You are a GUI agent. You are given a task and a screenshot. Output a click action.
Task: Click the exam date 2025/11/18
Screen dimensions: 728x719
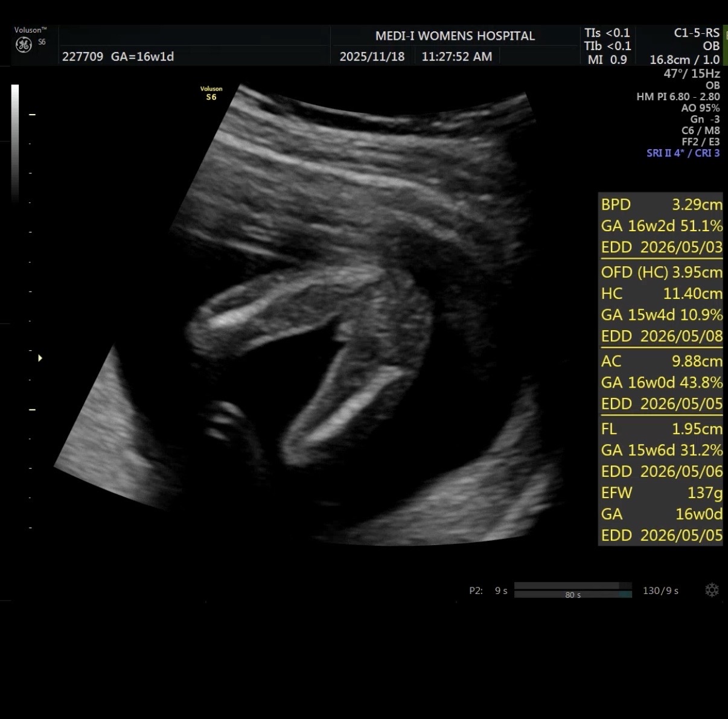(x=372, y=57)
